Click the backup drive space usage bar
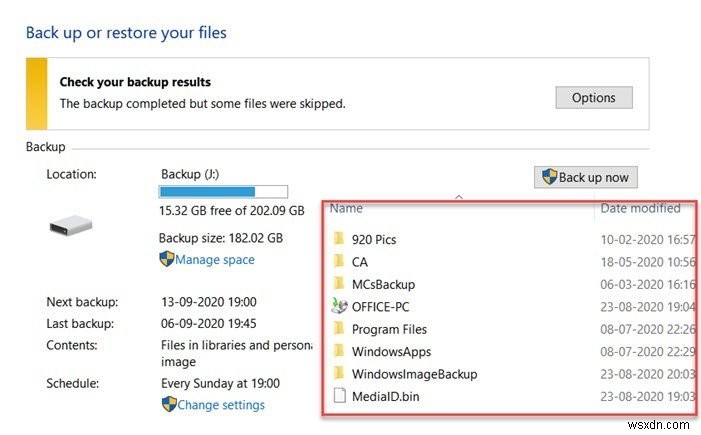This screenshot has width=701, height=435. tap(223, 191)
